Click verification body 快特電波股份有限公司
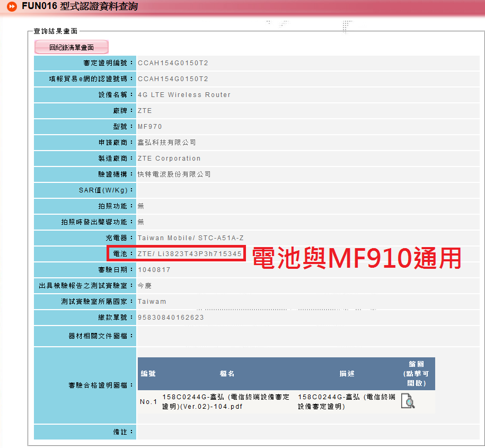 [174, 174]
